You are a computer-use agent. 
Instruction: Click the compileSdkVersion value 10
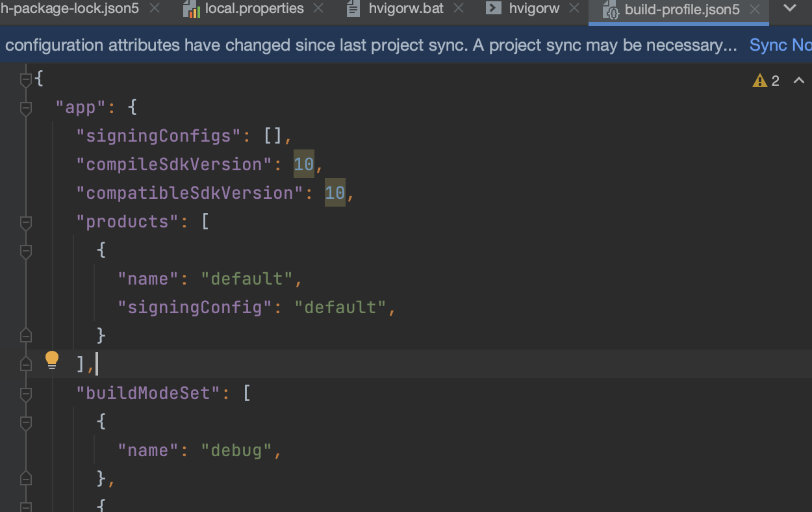click(303, 164)
